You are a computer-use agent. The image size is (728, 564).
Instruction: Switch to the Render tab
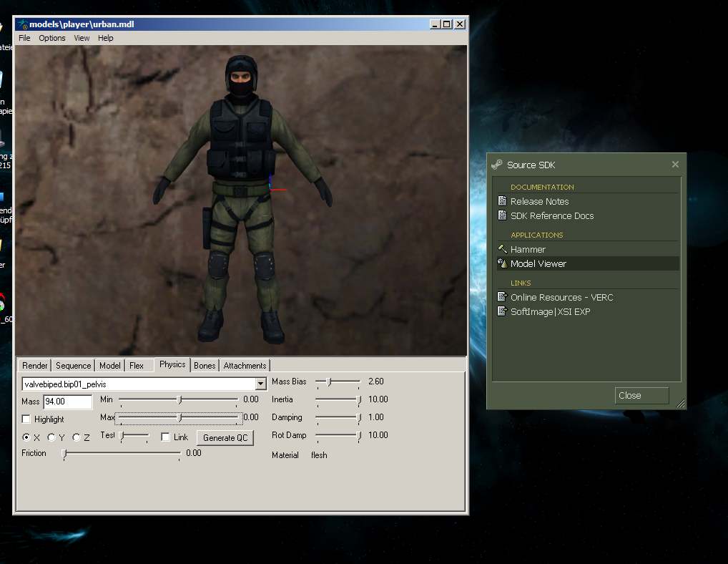click(x=35, y=366)
